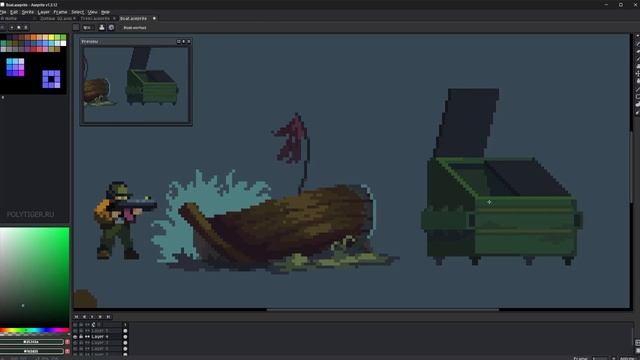Viewport: 640px width, 360px height.
Task: Close the Tree1.aseprite tab
Action: 114,18
